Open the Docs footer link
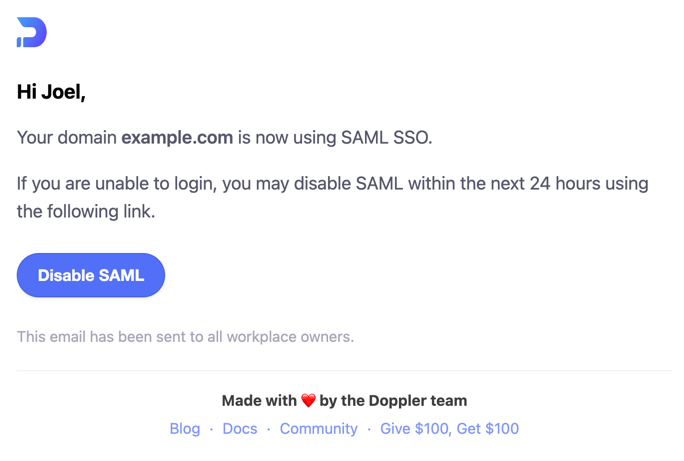 (x=240, y=428)
